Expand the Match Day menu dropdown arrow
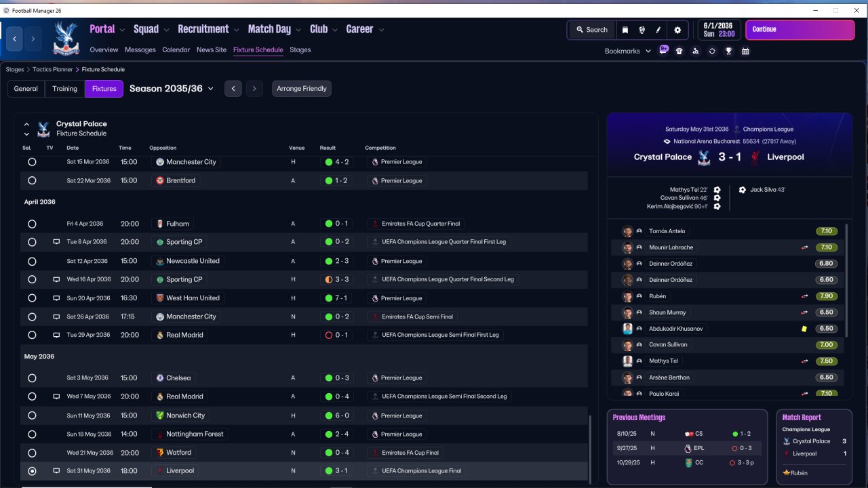Viewport: 868px width, 488px height. [298, 30]
